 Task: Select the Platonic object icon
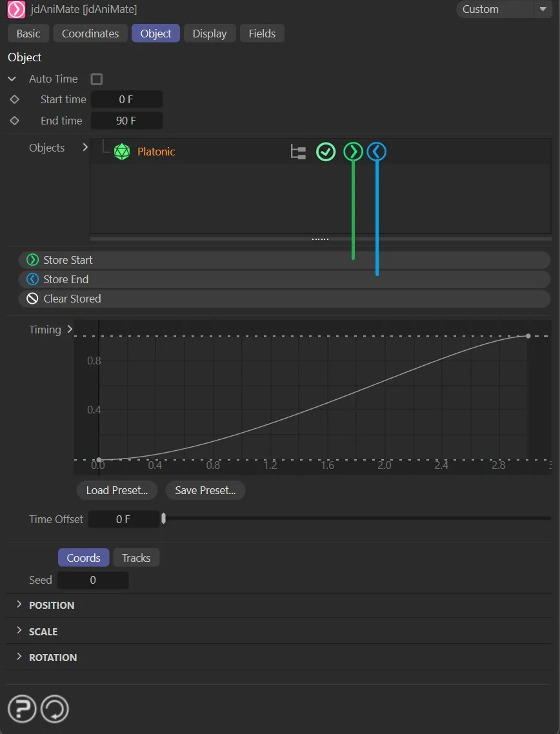pos(122,152)
